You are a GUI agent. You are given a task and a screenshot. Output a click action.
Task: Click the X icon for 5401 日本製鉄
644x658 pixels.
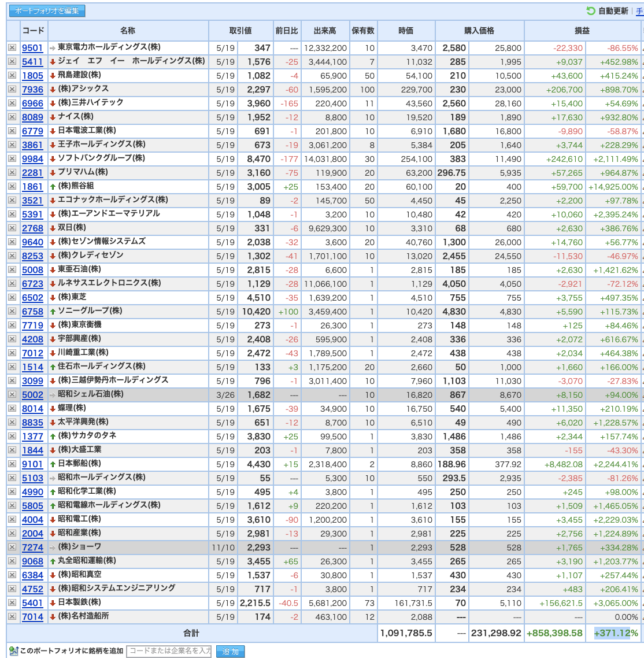tap(12, 602)
